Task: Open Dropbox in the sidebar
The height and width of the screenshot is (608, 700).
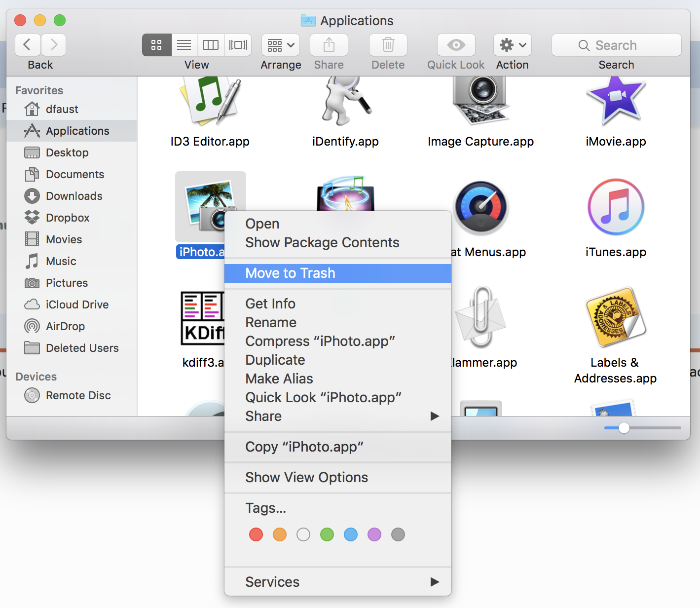Action: 72,218
